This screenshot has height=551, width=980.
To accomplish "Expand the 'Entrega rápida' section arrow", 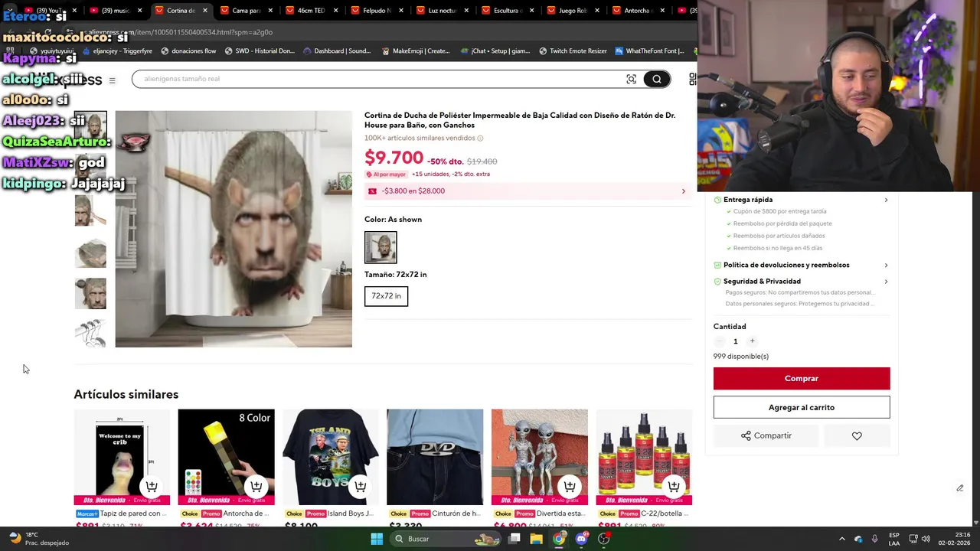I will 886,200.
